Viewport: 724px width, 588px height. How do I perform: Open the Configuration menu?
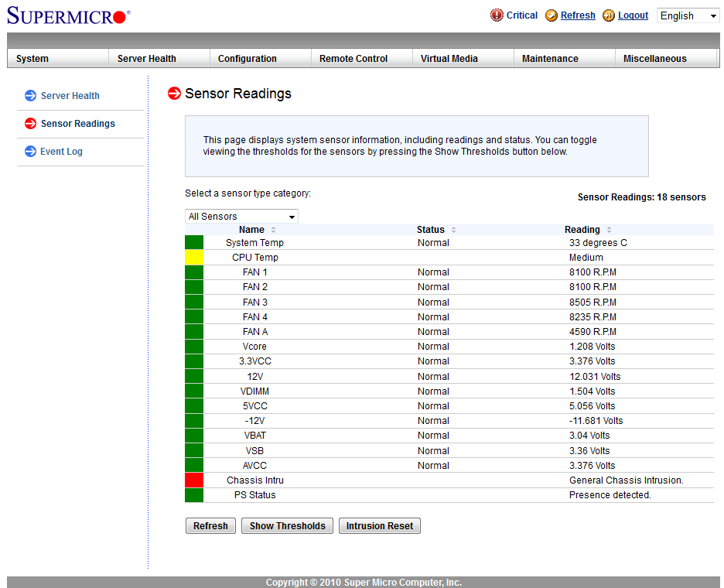[x=261, y=59]
